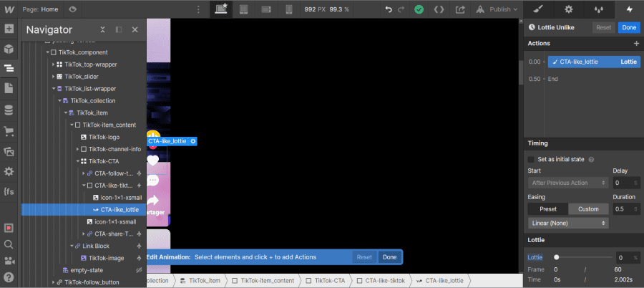Open the video tutorials icon
The image size is (644, 288).
9,261
